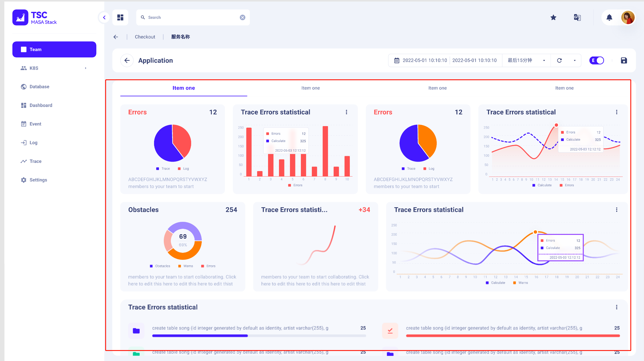Clear the search field with X icon

pyautogui.click(x=242, y=18)
